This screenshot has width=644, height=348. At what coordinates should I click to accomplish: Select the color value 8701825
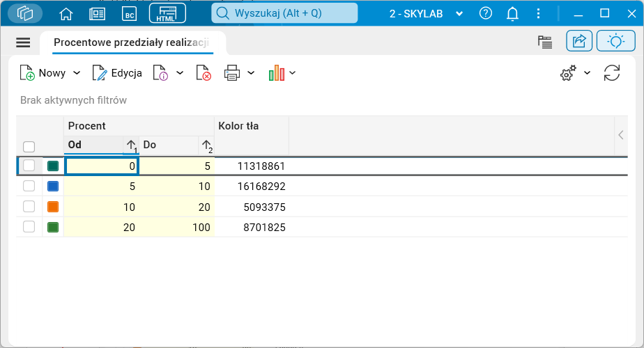click(x=252, y=227)
